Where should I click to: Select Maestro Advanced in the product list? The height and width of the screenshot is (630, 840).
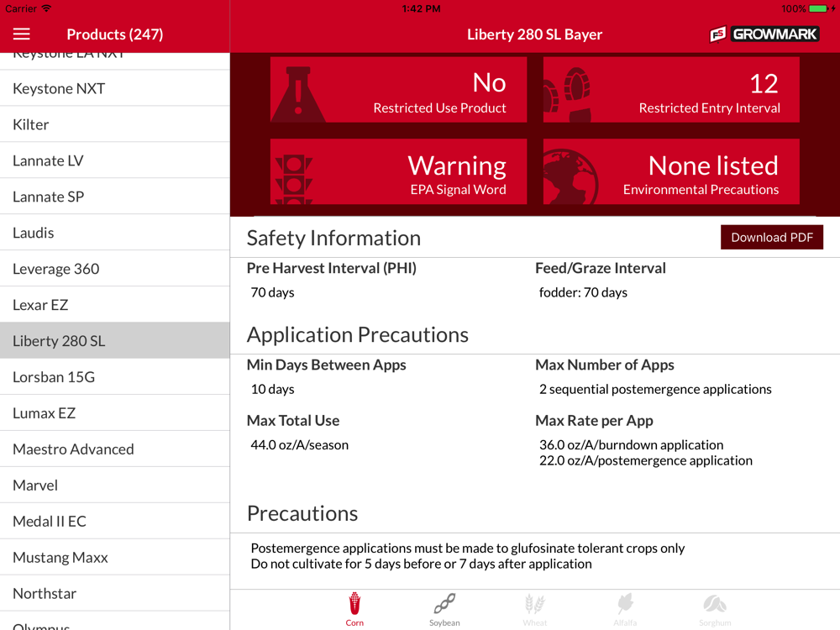[x=114, y=449]
